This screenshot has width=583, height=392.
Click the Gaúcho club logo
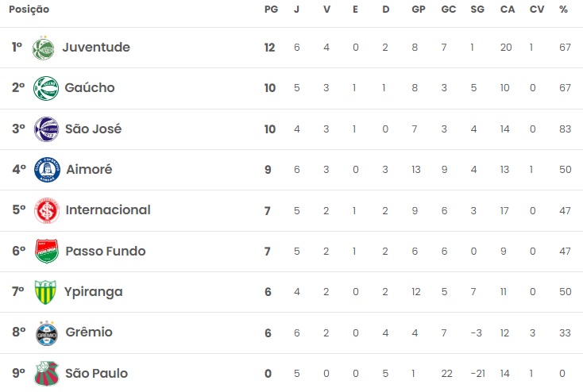click(46, 88)
